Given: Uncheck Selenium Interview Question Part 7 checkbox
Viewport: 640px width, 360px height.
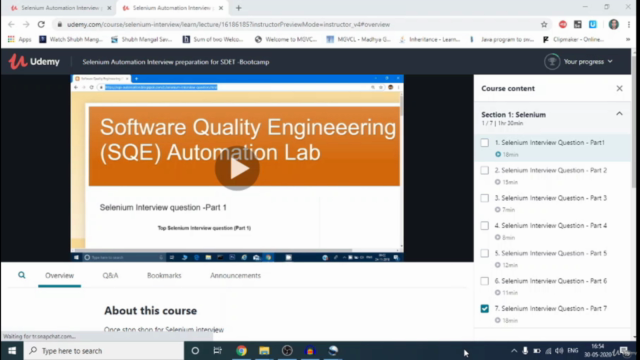Looking at the screenshot, I should pyautogui.click(x=484, y=309).
